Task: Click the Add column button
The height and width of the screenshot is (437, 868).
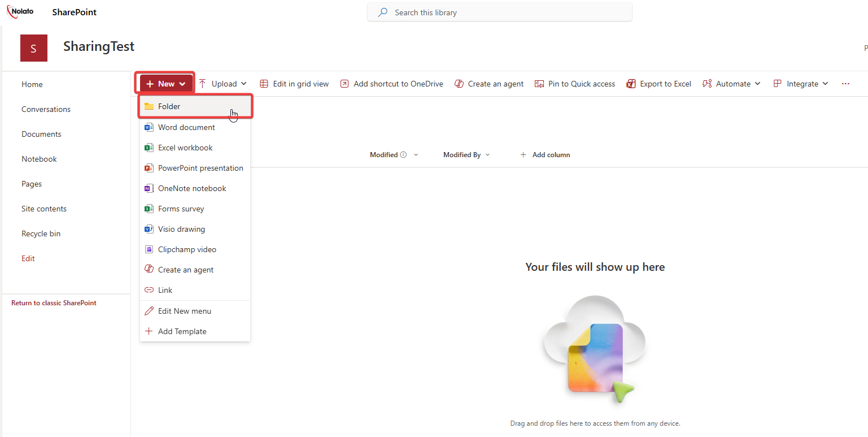Action: (x=545, y=155)
